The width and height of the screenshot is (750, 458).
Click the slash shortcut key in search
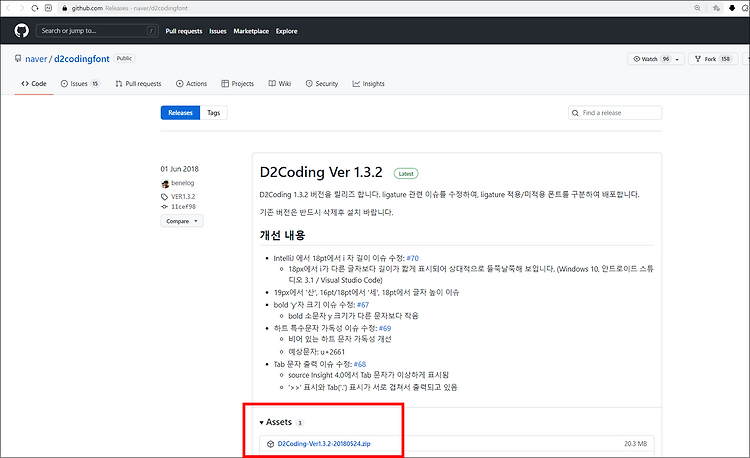(x=151, y=31)
